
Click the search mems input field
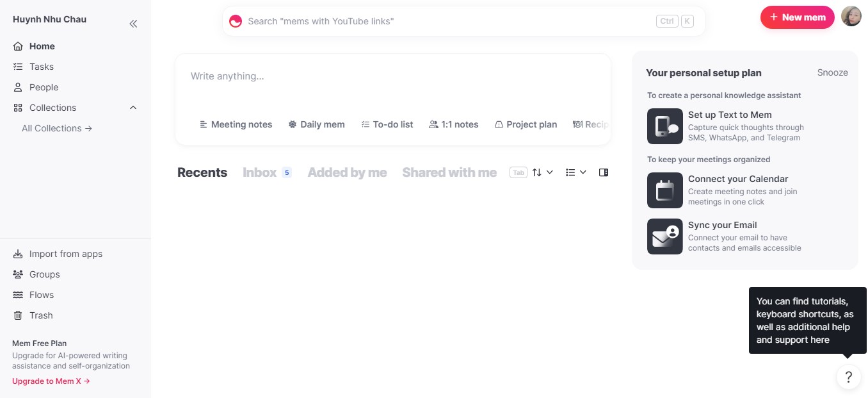pyautogui.click(x=464, y=21)
